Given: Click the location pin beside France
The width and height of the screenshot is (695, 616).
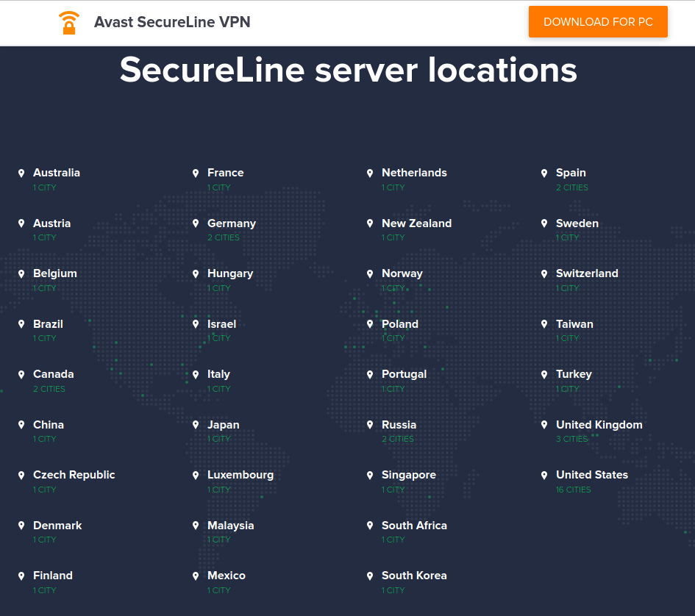Looking at the screenshot, I should (196, 173).
